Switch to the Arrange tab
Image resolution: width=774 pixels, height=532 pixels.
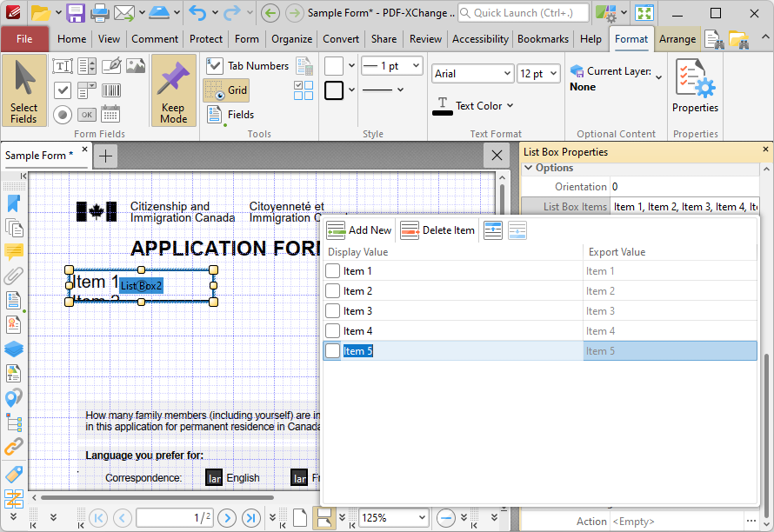click(x=677, y=39)
